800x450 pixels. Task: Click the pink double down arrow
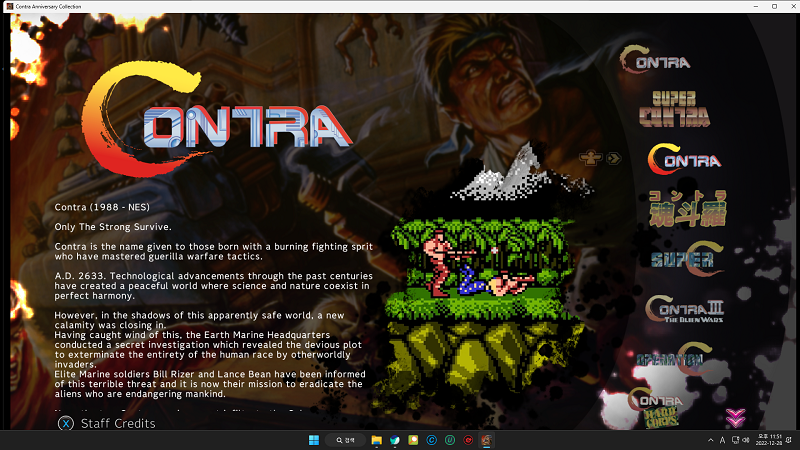coord(735,418)
